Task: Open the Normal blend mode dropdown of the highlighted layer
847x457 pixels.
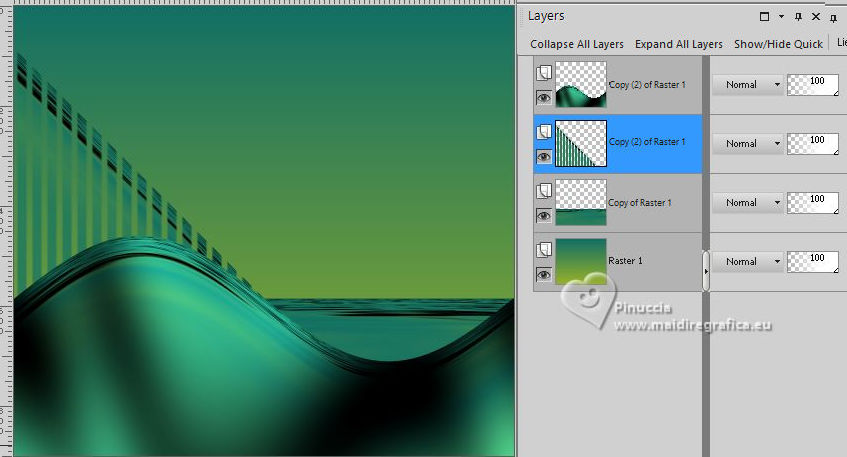Action: (x=747, y=144)
